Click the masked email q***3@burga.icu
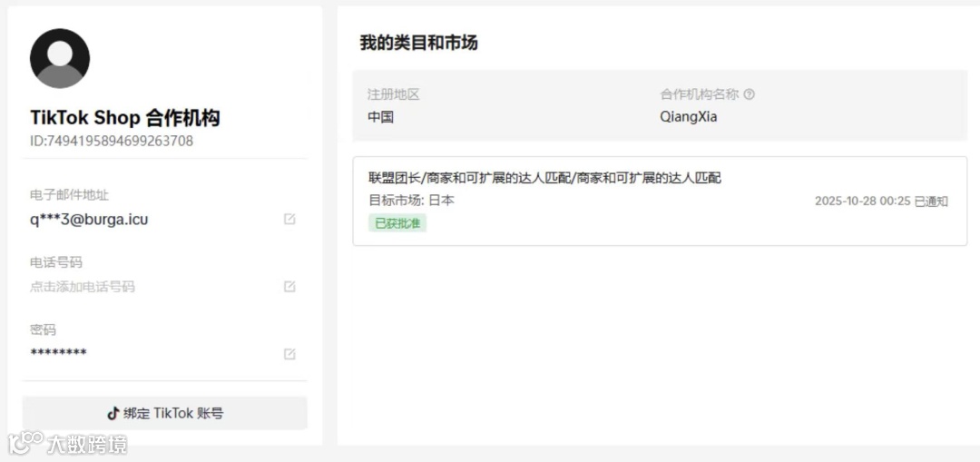 coord(89,220)
